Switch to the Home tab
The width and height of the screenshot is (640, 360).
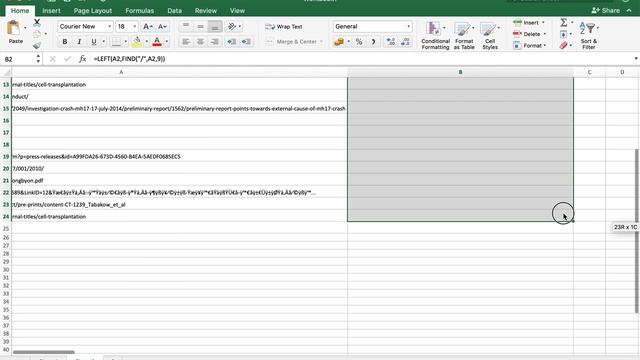pyautogui.click(x=20, y=11)
